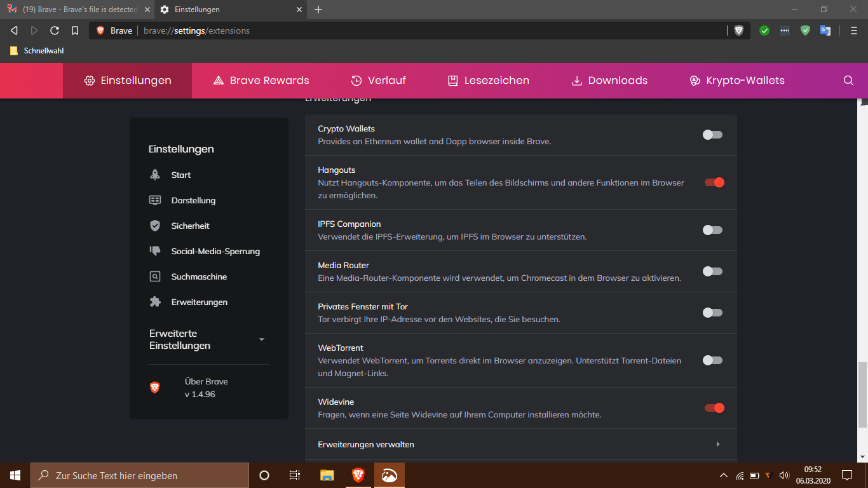Open the Downloads tab
The height and width of the screenshot is (488, 868).
pos(609,81)
